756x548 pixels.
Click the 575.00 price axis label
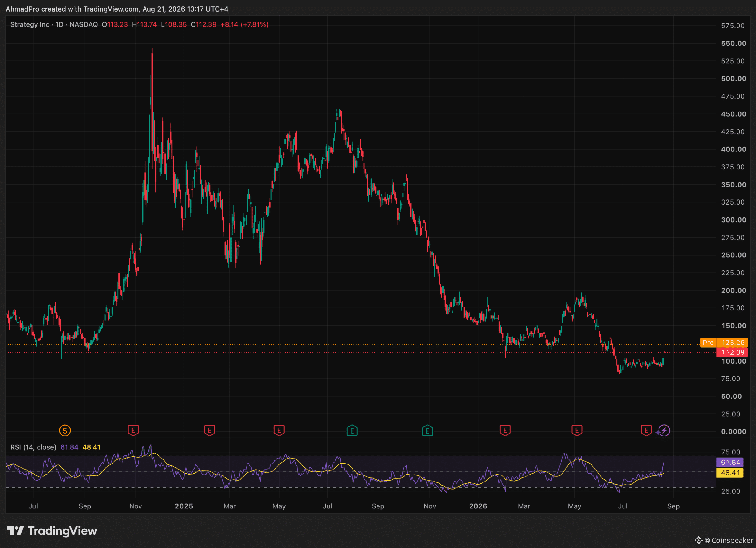point(733,26)
